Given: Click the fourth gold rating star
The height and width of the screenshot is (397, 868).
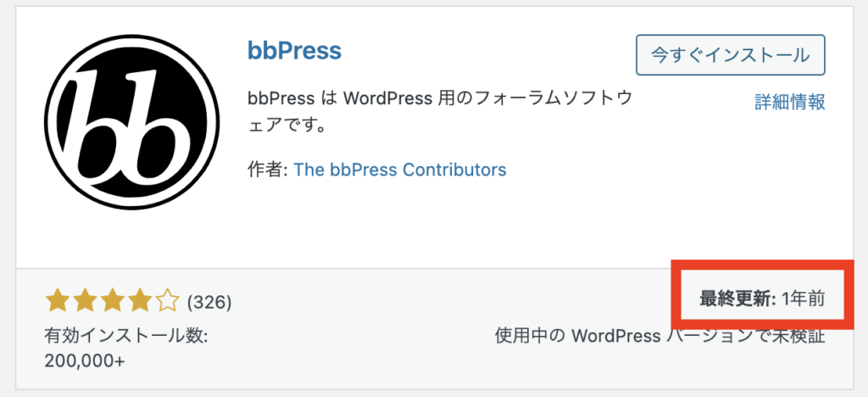Looking at the screenshot, I should tap(139, 302).
